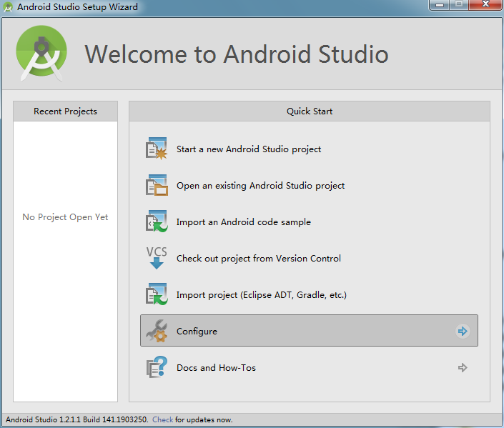This screenshot has width=504, height=428.
Task: Click the empty Recent Projects list area
Action: pos(65,261)
